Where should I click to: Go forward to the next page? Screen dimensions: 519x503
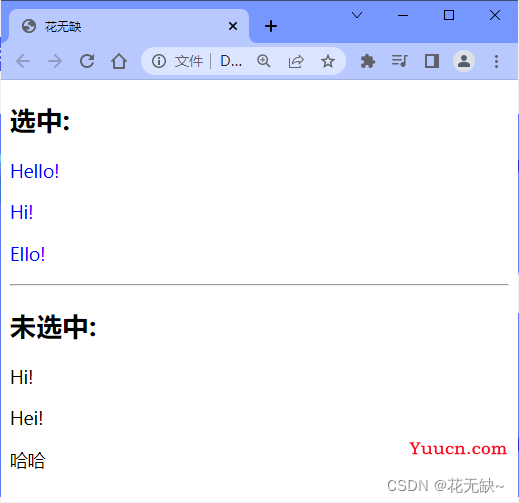55,61
